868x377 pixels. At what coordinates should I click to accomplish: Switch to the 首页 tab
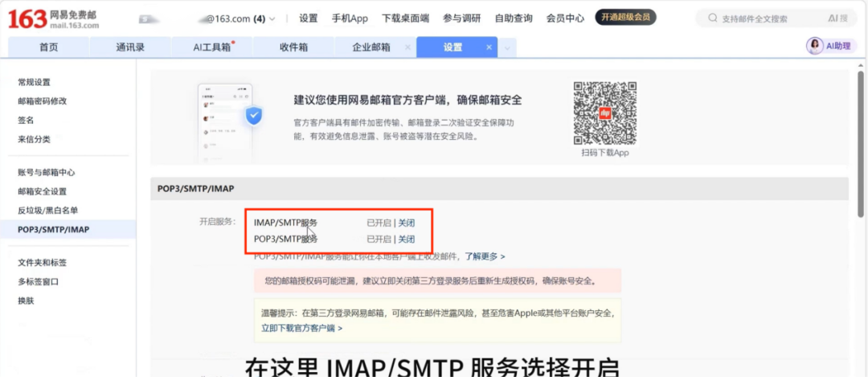pos(49,47)
